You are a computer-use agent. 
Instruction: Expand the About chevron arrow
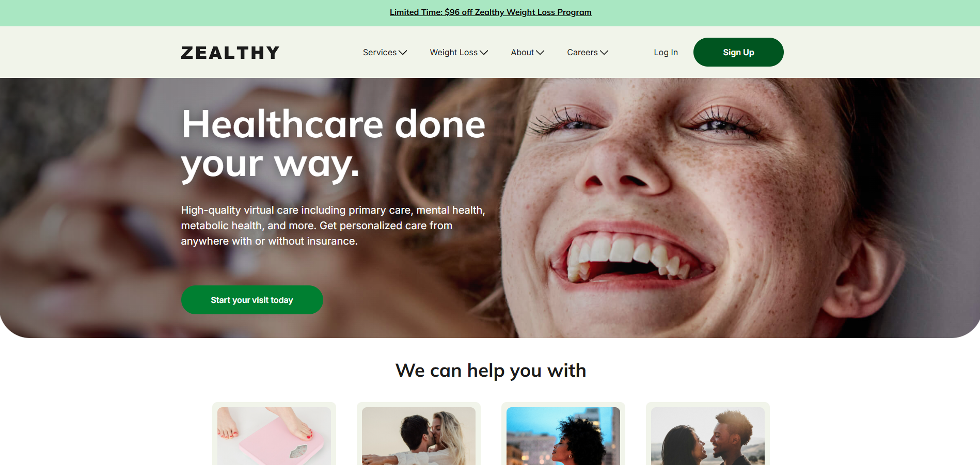pos(540,53)
